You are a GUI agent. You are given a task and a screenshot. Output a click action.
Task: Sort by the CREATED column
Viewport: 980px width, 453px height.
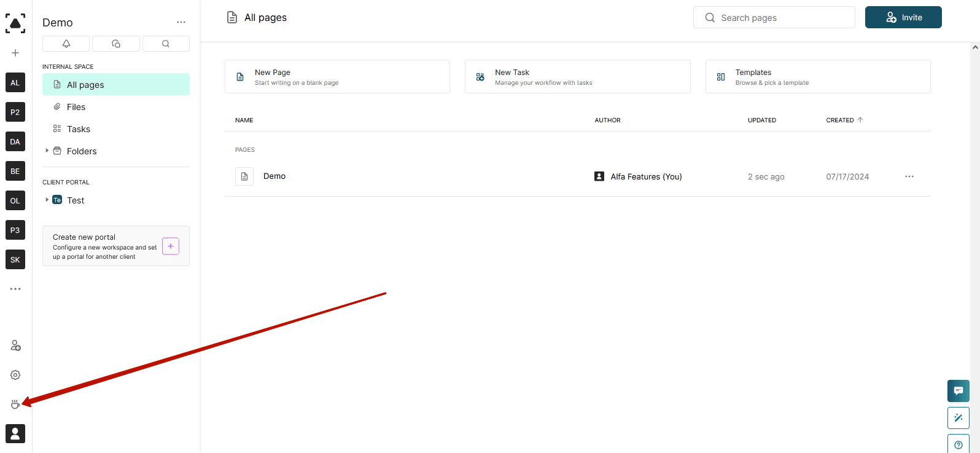coord(844,120)
